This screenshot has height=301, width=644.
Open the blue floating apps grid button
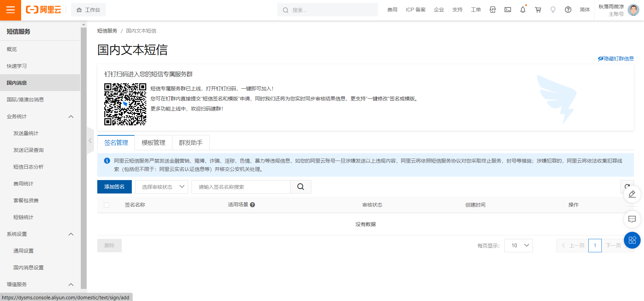tap(632, 240)
